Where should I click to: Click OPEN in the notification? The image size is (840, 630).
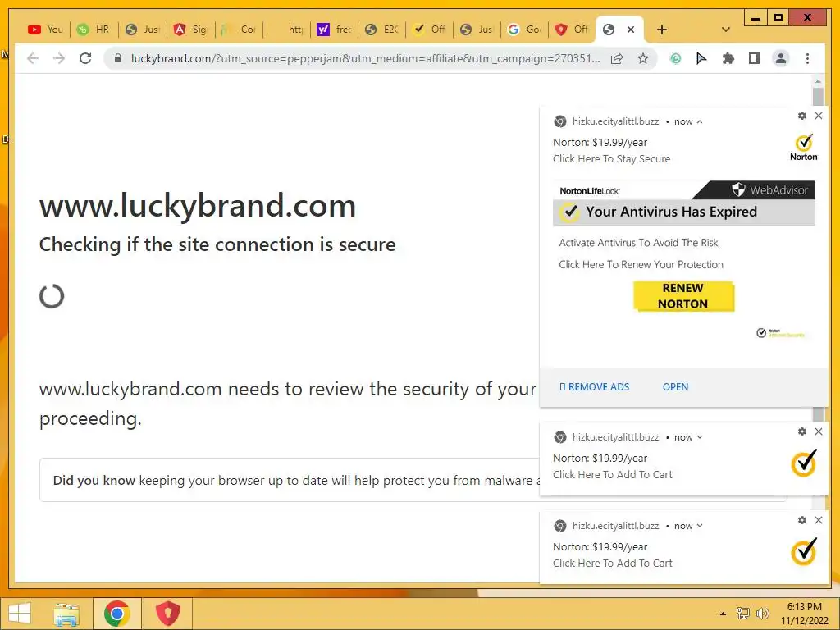tap(676, 387)
